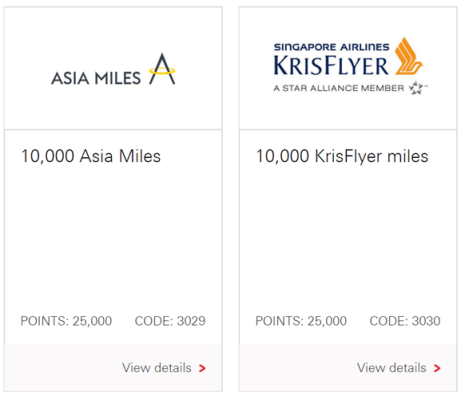Click the Asia Miles 'A' halo icon
This screenshot has width=461, height=396.
click(x=162, y=69)
